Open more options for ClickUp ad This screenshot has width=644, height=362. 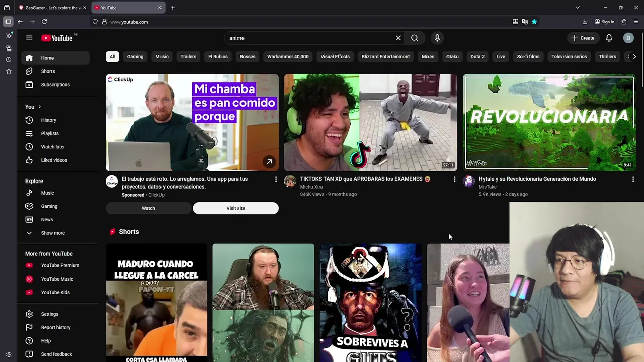coord(276,179)
